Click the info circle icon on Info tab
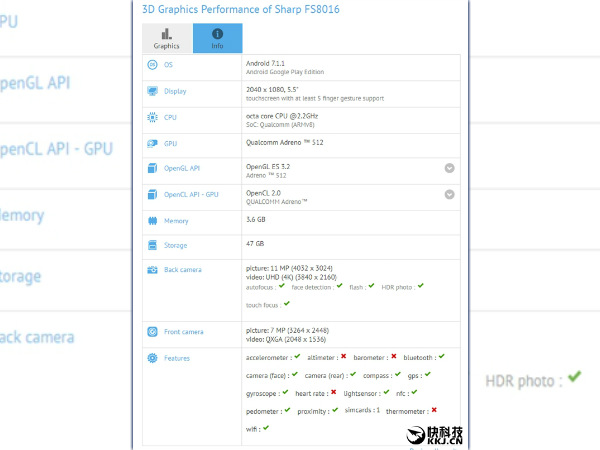 click(x=217, y=34)
